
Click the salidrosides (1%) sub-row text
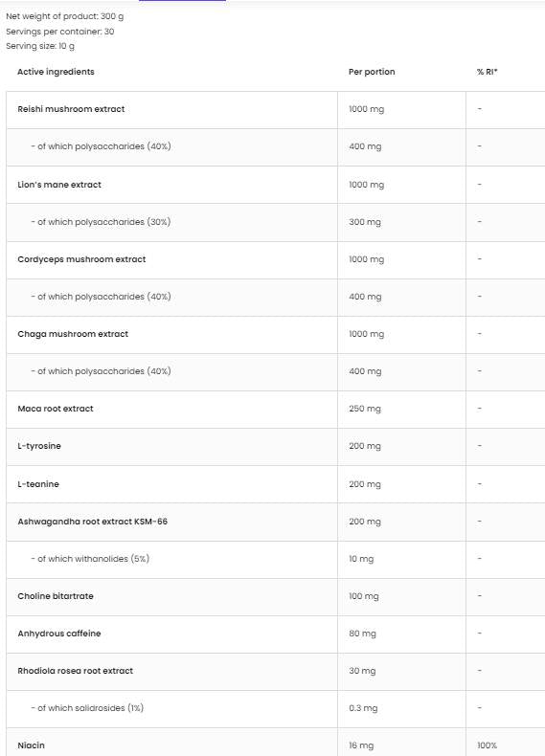[87, 708]
